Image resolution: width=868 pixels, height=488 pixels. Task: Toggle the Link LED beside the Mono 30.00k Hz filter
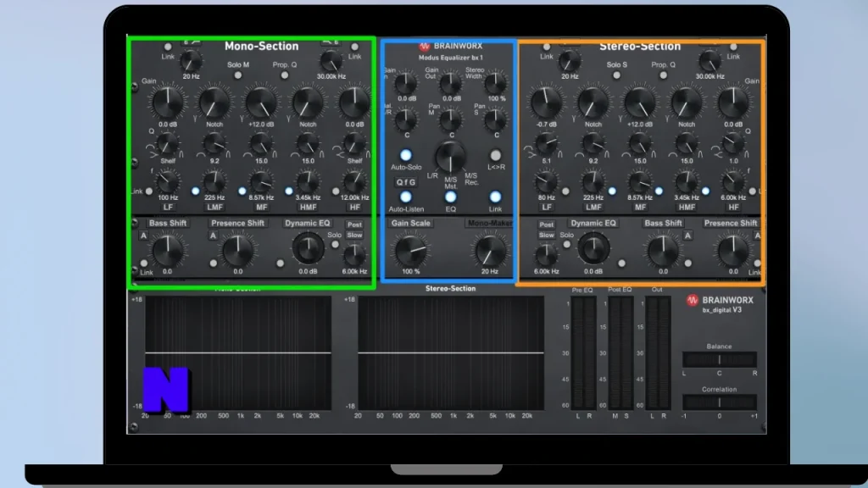(355, 47)
